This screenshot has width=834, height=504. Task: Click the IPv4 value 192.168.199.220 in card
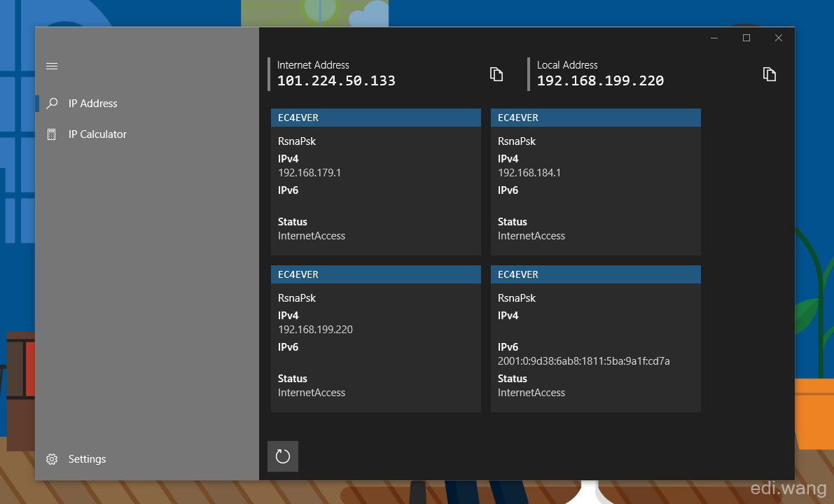pyautogui.click(x=315, y=330)
